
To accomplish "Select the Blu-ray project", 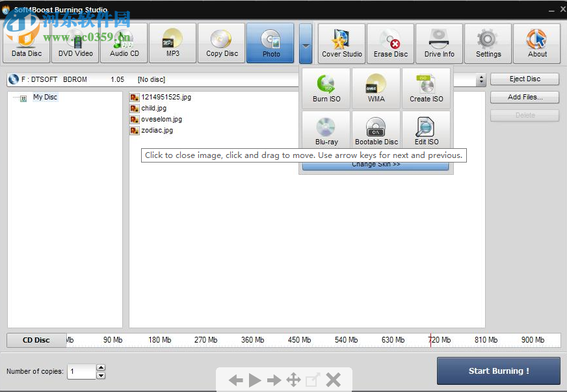I will (x=326, y=130).
